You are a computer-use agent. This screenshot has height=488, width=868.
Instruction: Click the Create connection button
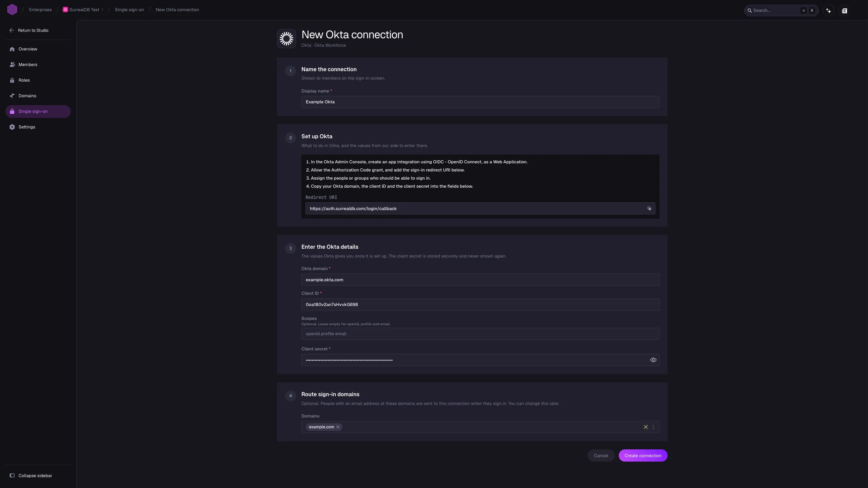[643, 455]
